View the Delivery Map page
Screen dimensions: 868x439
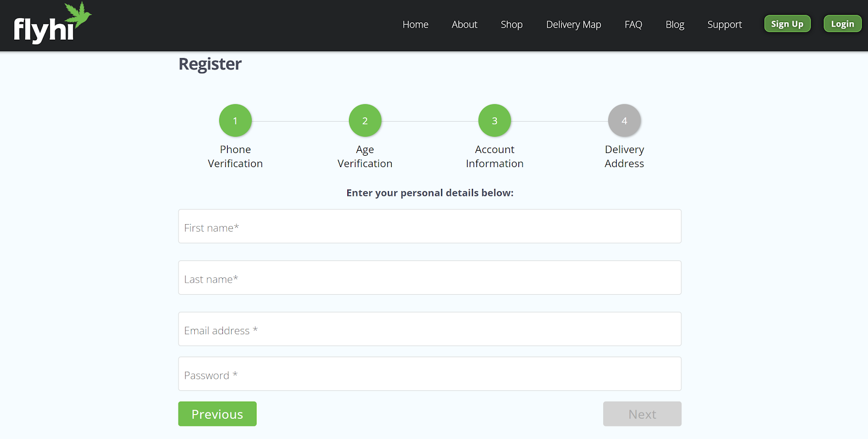click(x=573, y=24)
